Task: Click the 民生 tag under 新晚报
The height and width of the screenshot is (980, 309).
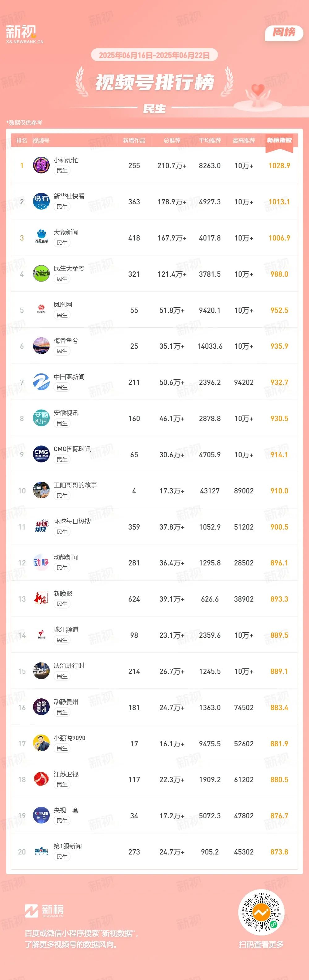Action: (62, 604)
